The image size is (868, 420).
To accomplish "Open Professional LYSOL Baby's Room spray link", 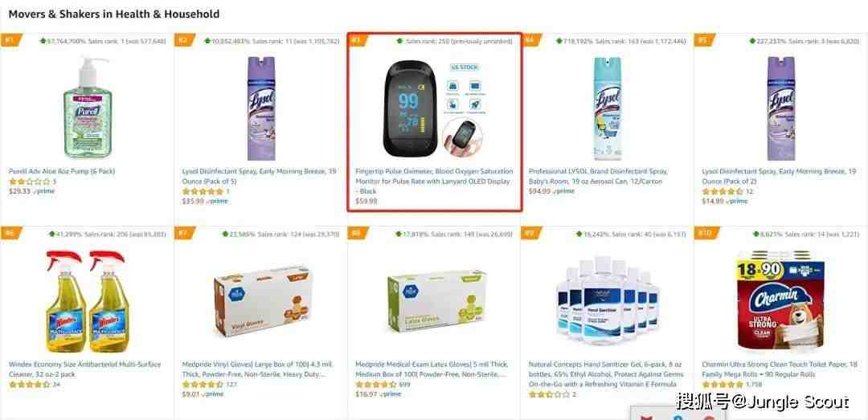I will (x=599, y=177).
